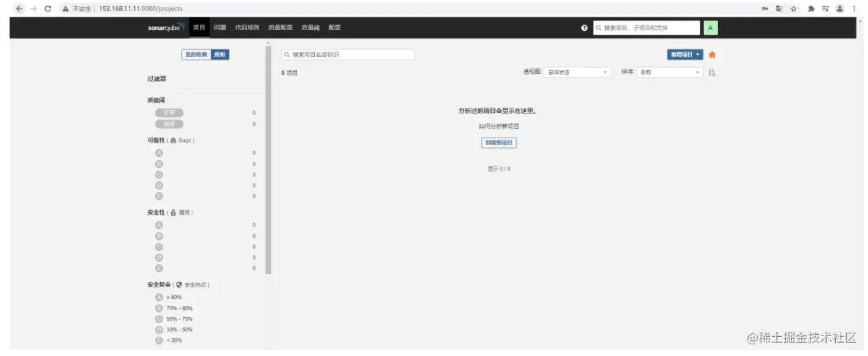Open Chrome three-dot menu

(854, 9)
